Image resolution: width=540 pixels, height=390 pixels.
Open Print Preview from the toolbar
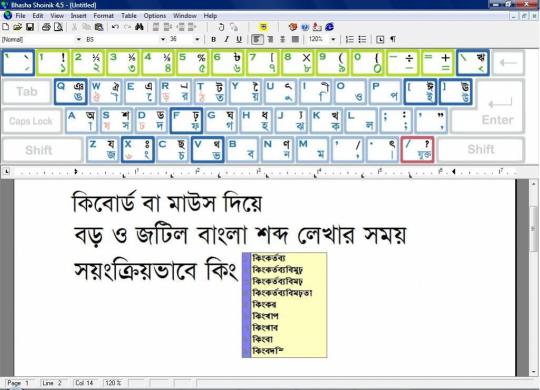(x=59, y=27)
